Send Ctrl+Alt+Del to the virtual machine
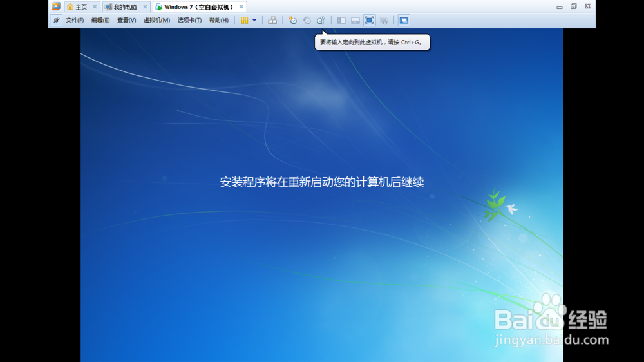Screen dimensions: 644x362 coord(272,20)
